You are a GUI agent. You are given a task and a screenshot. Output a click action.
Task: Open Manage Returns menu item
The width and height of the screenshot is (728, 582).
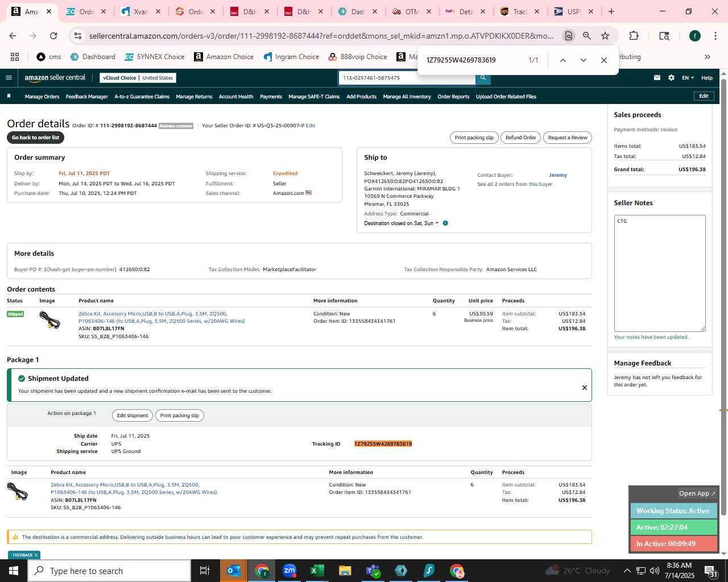[194, 97]
